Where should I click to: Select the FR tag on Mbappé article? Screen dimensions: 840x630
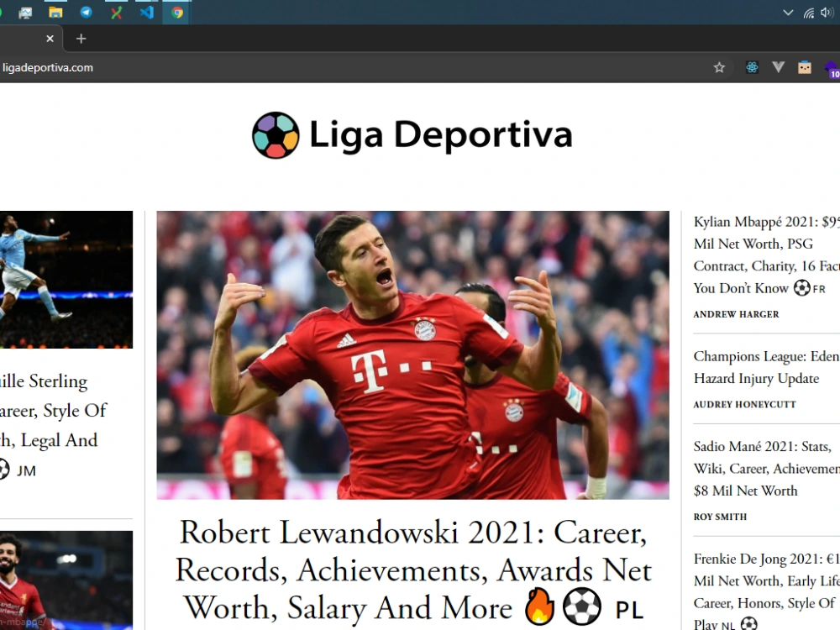tap(819, 289)
